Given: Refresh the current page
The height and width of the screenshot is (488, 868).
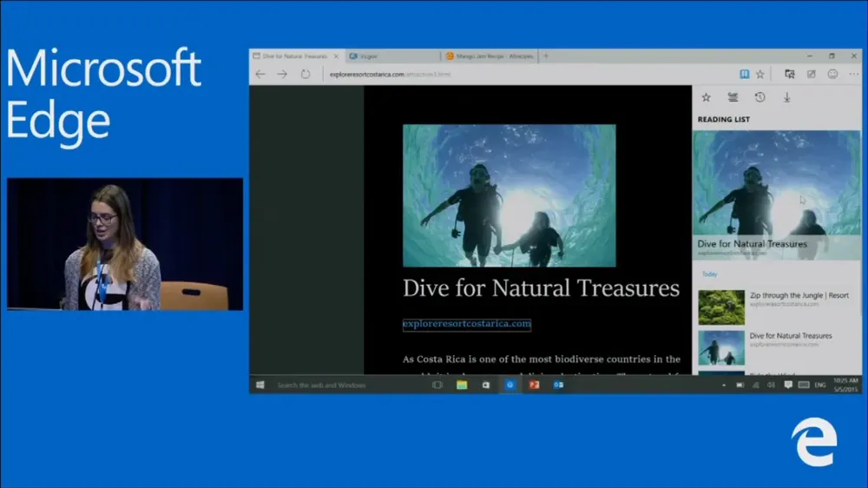Looking at the screenshot, I should pos(306,75).
